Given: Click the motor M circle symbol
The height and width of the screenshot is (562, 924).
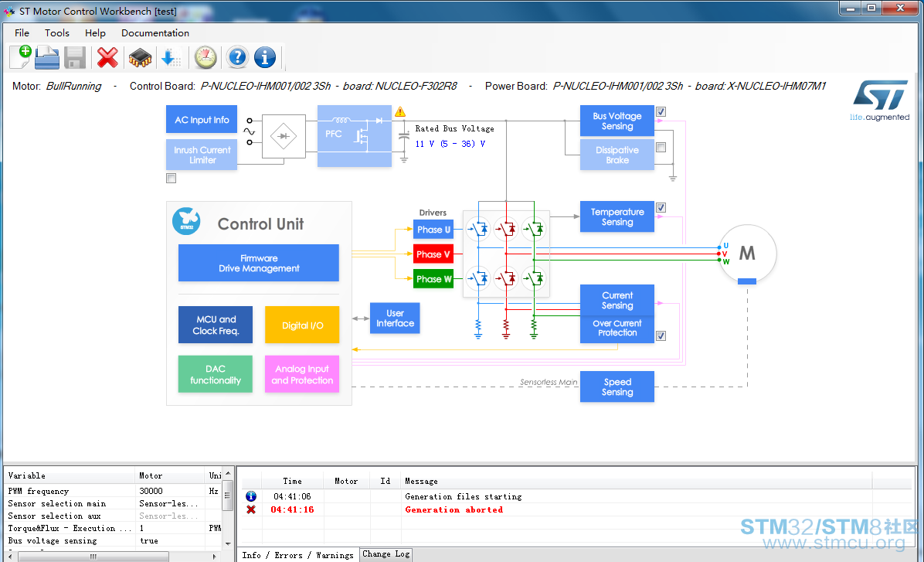Looking at the screenshot, I should [x=747, y=254].
